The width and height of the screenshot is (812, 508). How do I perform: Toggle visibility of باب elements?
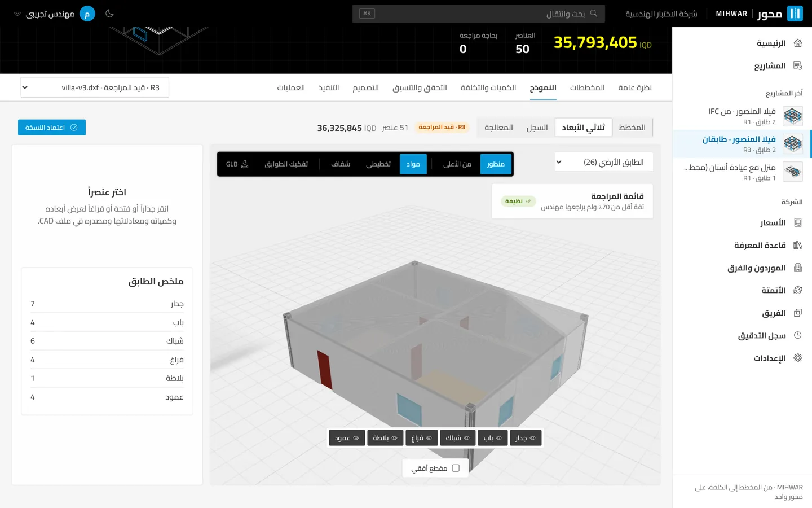pyautogui.click(x=492, y=438)
